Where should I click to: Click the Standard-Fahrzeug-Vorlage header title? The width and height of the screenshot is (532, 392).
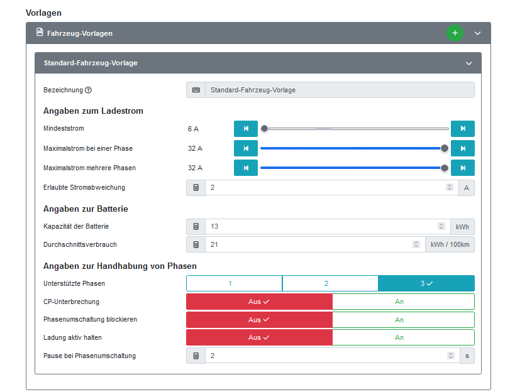(x=91, y=63)
